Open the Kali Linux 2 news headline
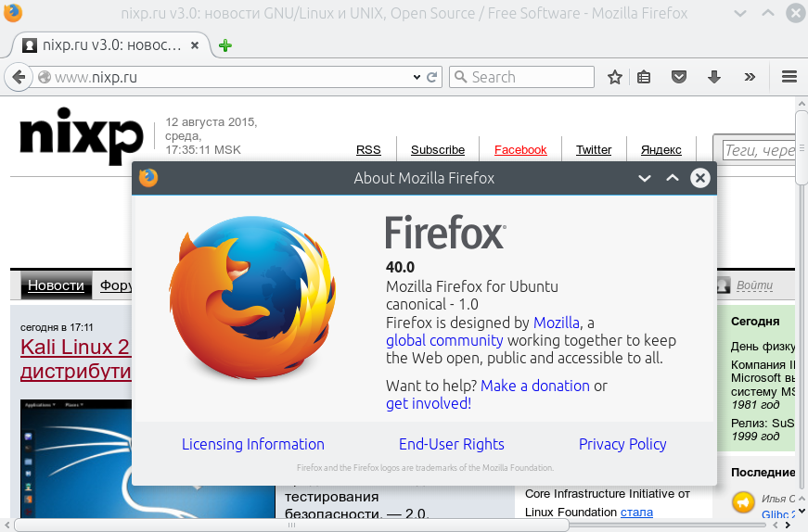 coord(75,359)
